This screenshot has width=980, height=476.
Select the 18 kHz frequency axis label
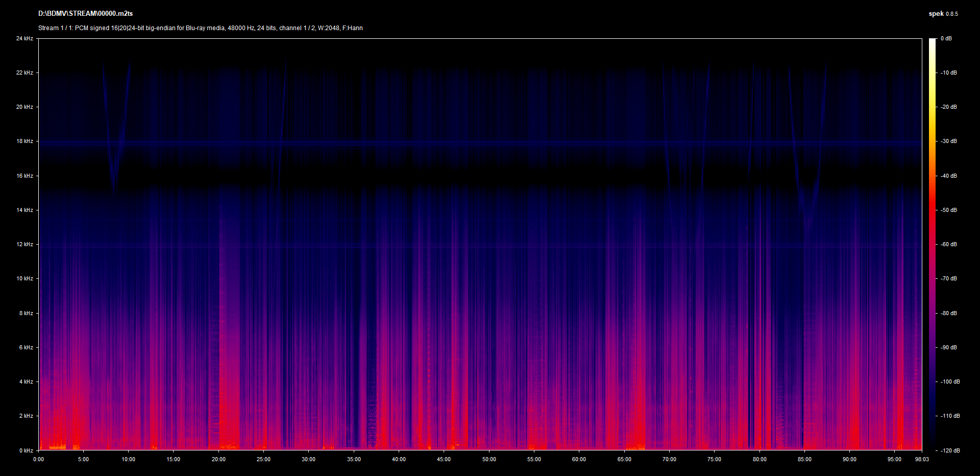point(24,141)
